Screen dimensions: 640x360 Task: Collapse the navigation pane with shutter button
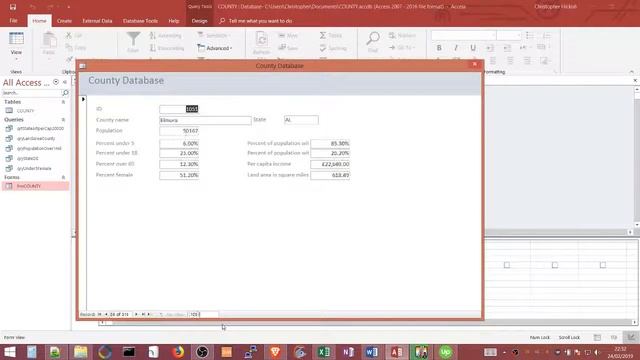(x=65, y=82)
